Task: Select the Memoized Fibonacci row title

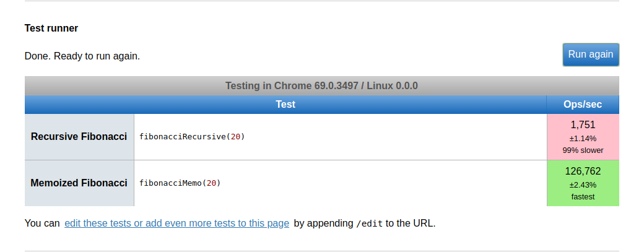Action: tap(79, 183)
